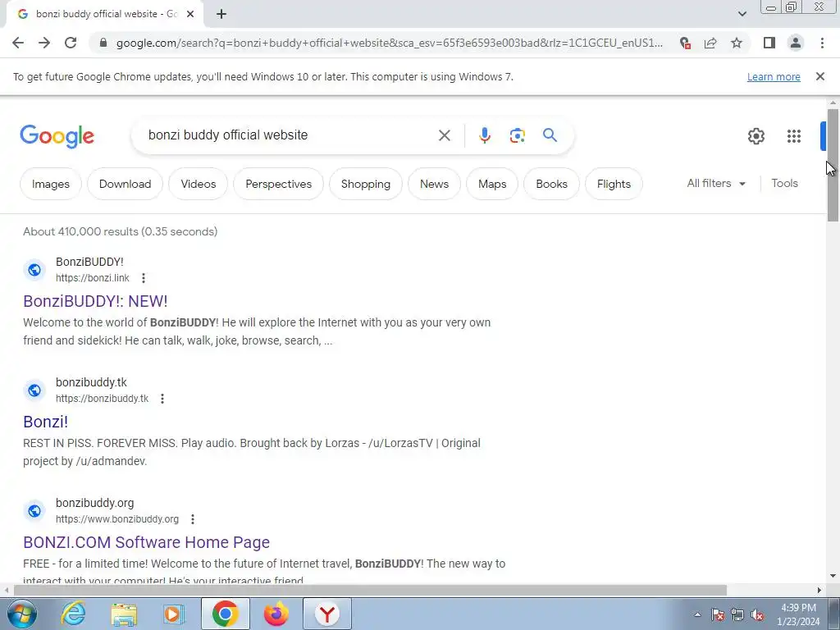Clear the search query text

[444, 135]
